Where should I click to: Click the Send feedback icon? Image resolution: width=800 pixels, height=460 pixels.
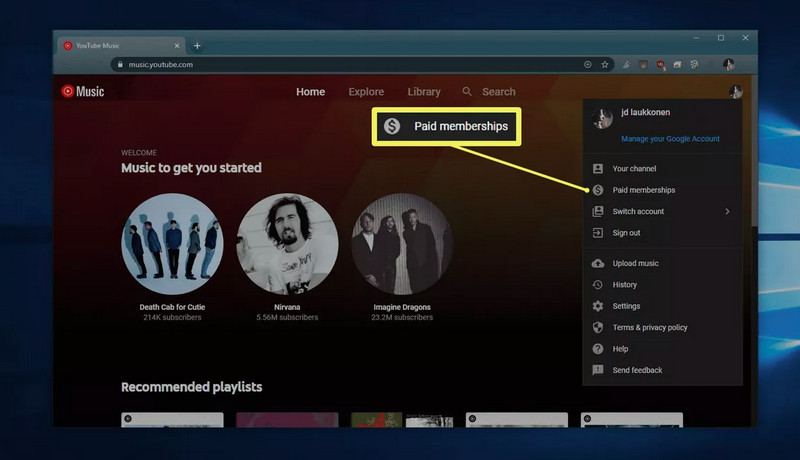pos(598,370)
